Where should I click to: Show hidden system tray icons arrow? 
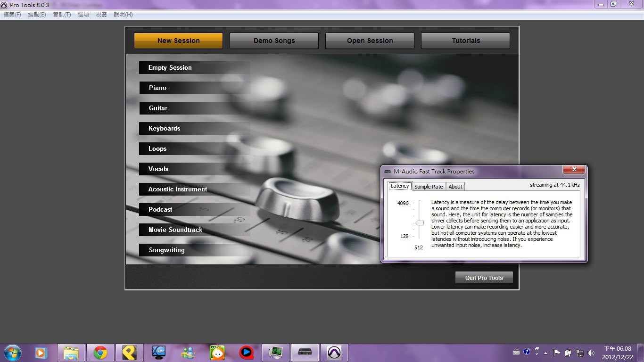546,353
